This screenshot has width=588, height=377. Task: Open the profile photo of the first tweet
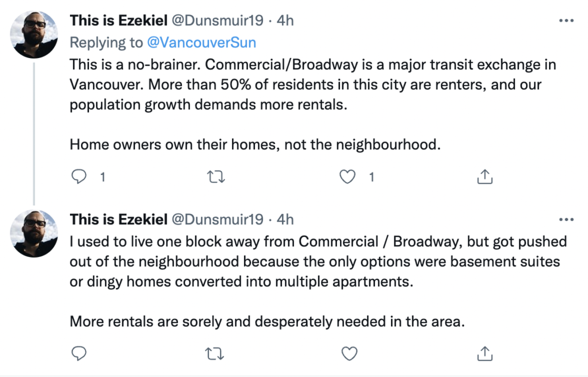click(x=34, y=34)
